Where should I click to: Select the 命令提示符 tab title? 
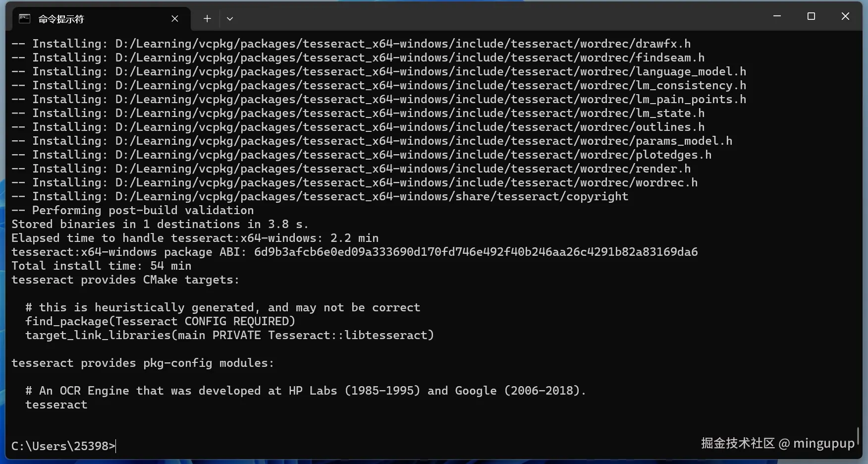(x=61, y=19)
